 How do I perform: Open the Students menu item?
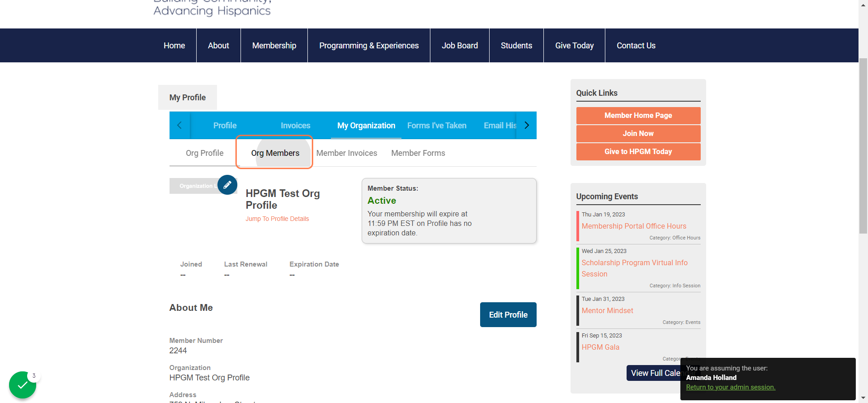pos(516,46)
